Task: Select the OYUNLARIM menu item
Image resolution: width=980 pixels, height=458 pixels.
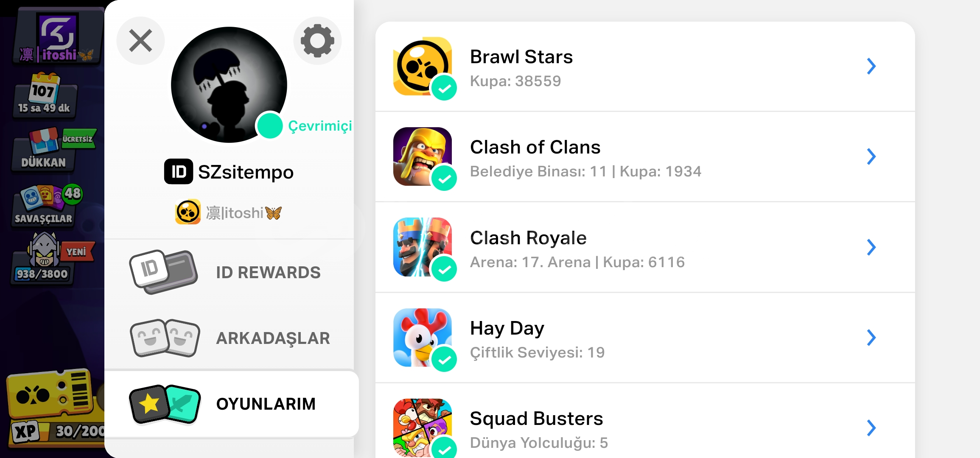Action: coord(232,404)
